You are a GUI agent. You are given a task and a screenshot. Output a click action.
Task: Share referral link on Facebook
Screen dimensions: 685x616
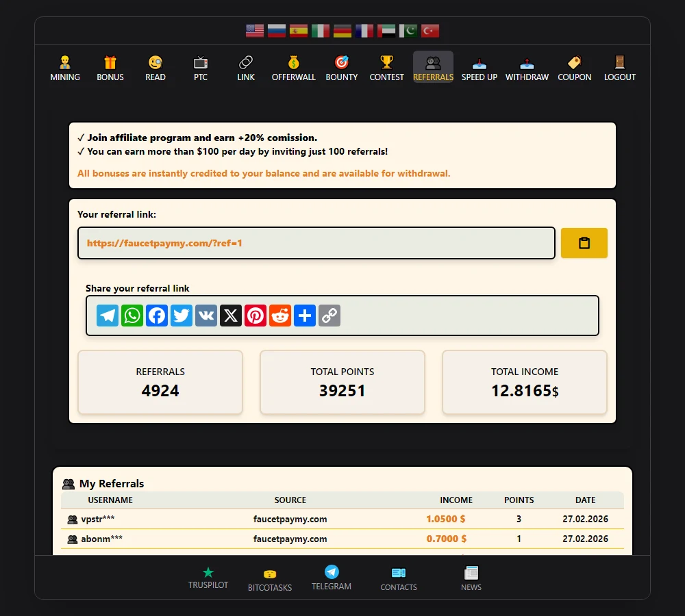[x=157, y=316]
